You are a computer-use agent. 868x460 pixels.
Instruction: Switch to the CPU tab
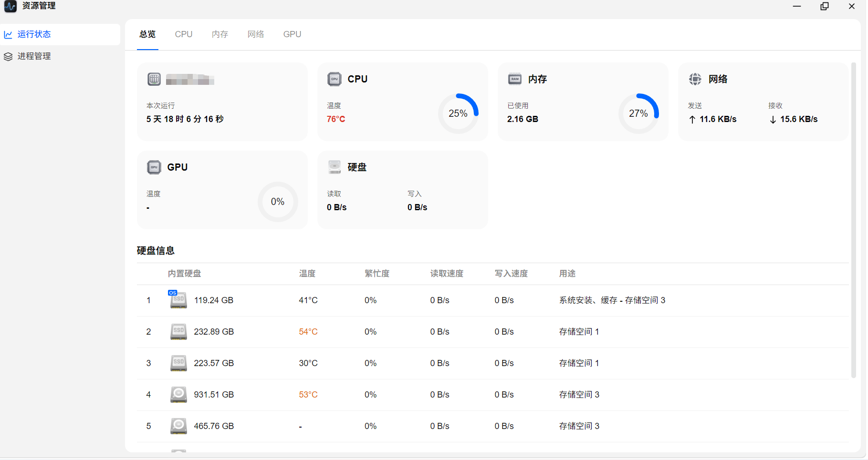coord(184,34)
